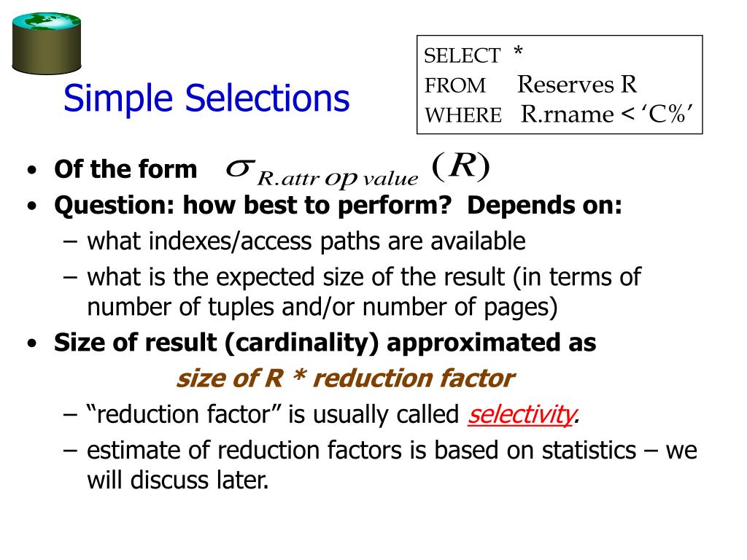The width and height of the screenshot is (747, 560).
Task: Click the globe disk database icon
Action: click(x=46, y=43)
